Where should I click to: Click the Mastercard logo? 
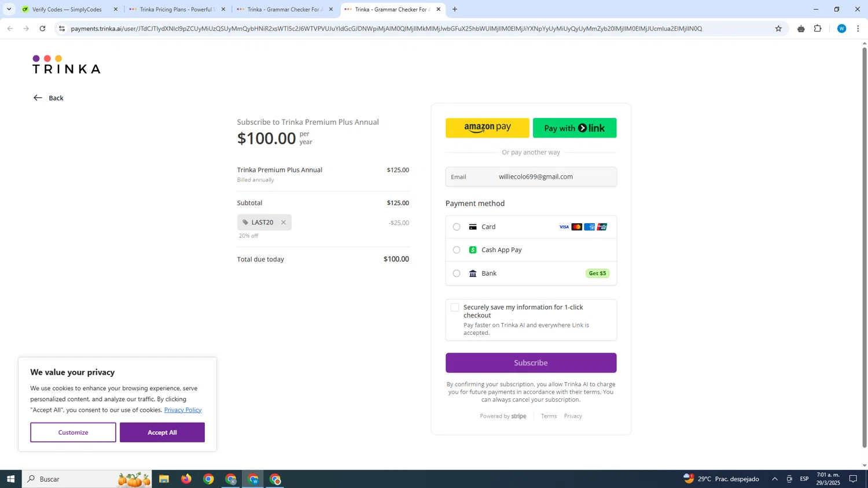[x=577, y=227]
